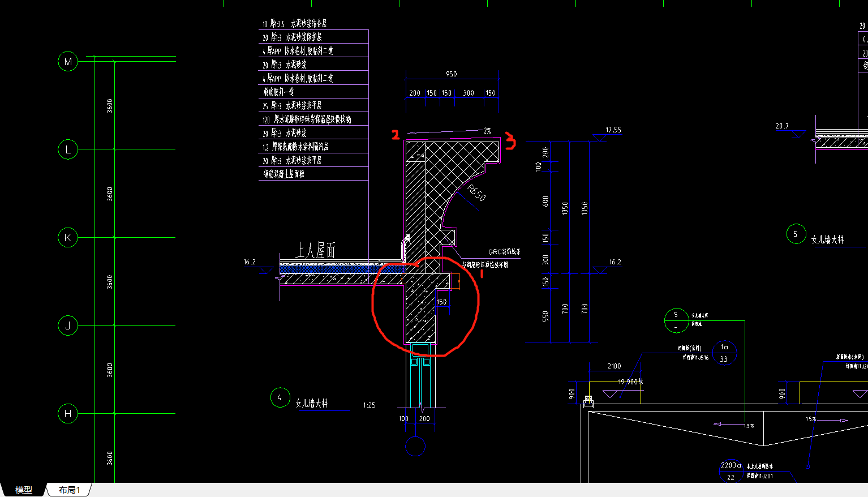Click the detail number 4 circle
This screenshot has height=497, width=868.
(280, 397)
